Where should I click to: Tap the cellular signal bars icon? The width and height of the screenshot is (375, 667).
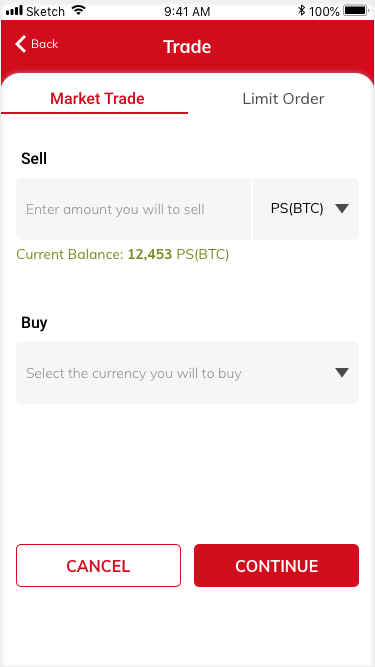tap(14, 11)
